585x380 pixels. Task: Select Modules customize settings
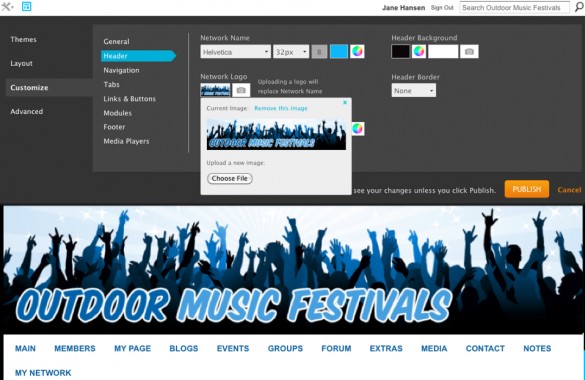click(118, 113)
